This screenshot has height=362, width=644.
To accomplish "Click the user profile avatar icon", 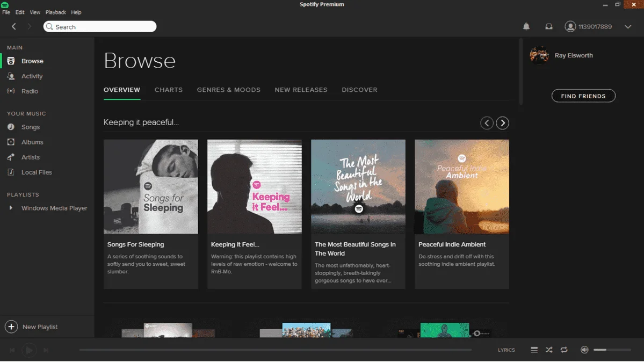I will [x=570, y=26].
